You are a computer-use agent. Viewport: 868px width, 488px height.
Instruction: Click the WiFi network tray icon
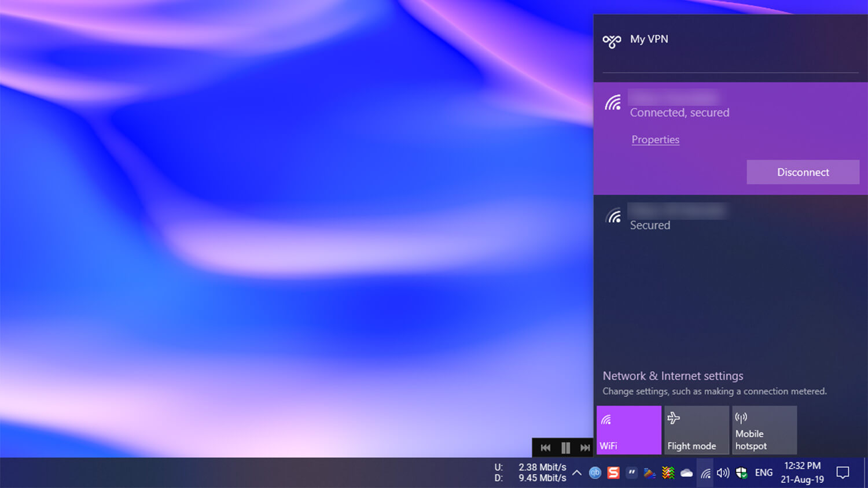click(705, 472)
